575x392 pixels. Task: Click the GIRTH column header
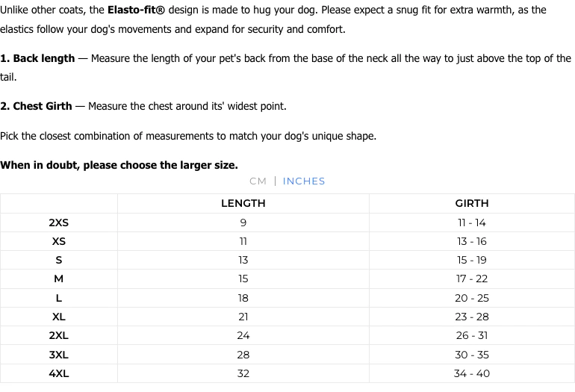472,203
